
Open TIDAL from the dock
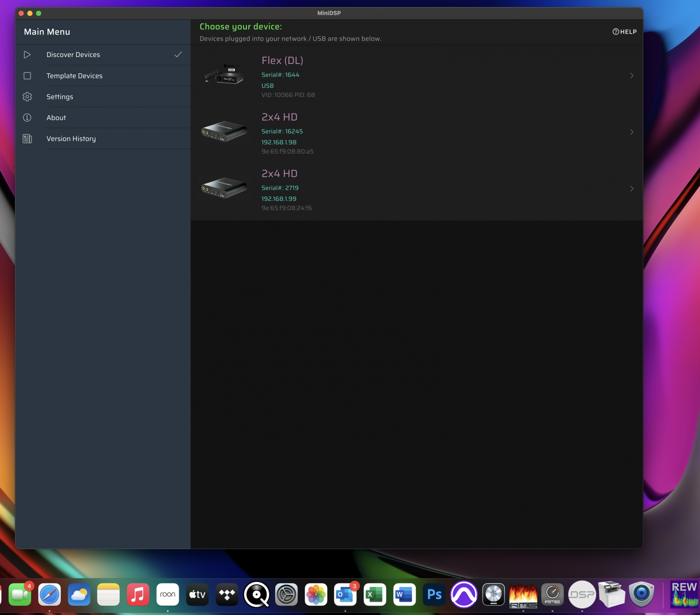click(x=227, y=594)
